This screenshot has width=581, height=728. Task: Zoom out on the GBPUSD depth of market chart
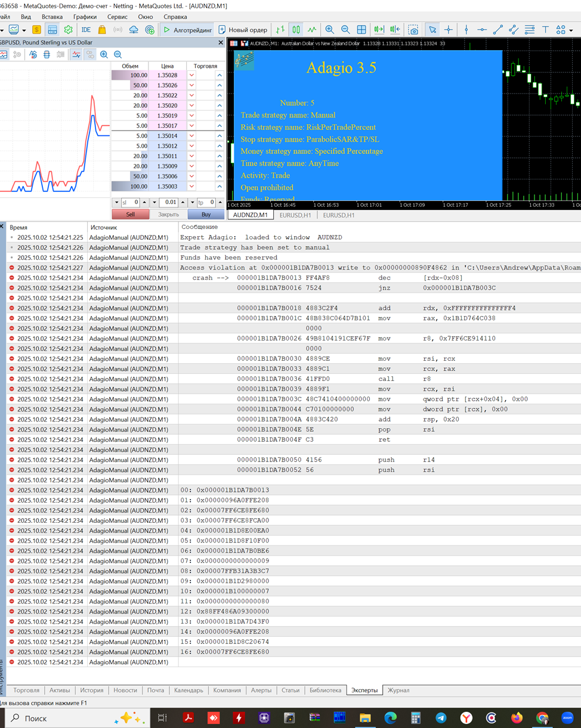[118, 54]
